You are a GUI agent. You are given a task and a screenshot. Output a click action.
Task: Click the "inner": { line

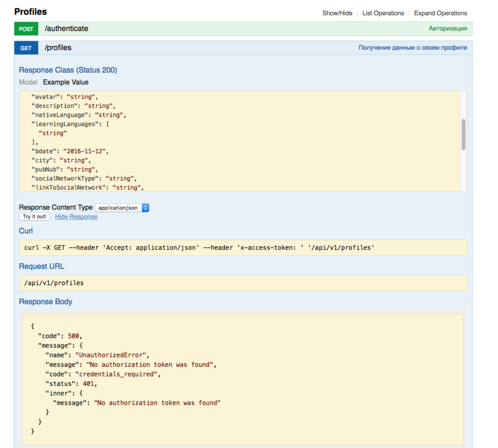coord(64,393)
